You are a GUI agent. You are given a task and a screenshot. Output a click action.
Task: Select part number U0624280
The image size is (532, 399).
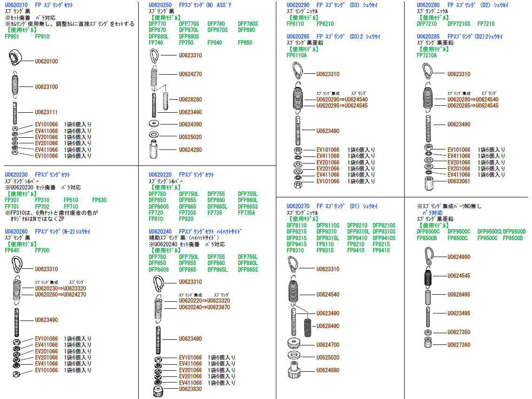pos(190,149)
